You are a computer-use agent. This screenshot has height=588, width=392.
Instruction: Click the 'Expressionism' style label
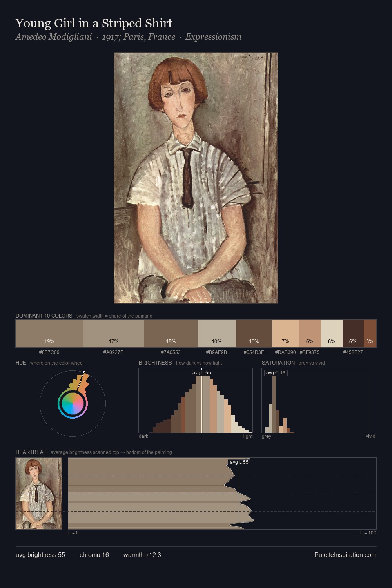click(x=213, y=37)
